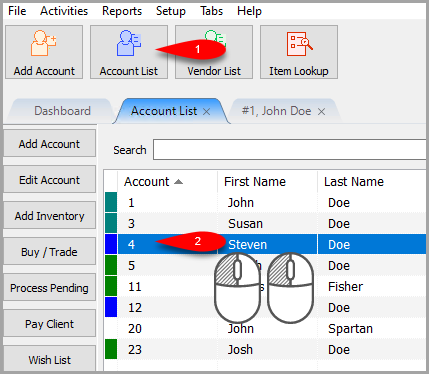
Task: Select account number 4 cell
Action: (x=167, y=245)
